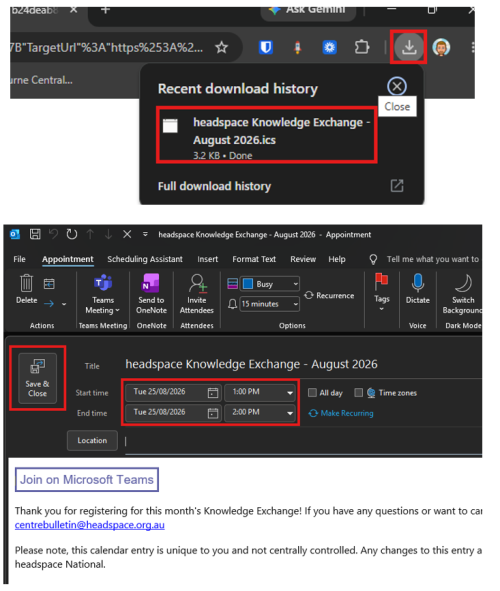Image resolution: width=500 pixels, height=591 pixels.
Task: Bookmark page with the star icon
Action: tap(222, 47)
